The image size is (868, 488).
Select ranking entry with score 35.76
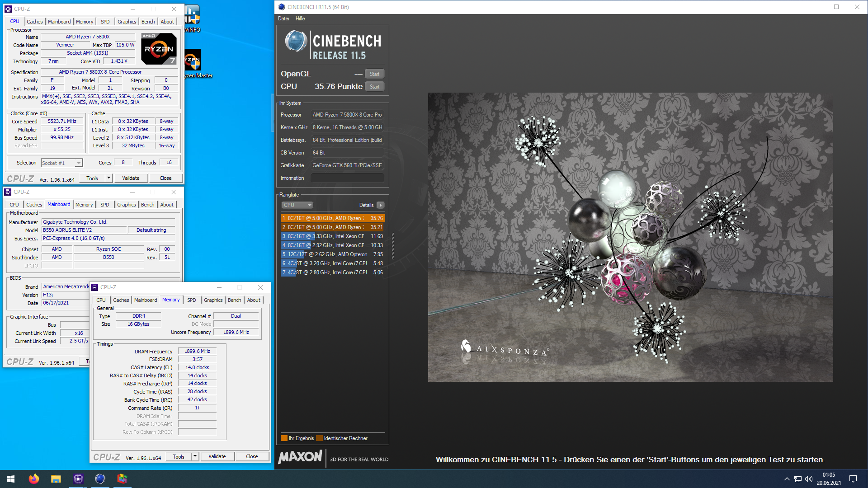click(x=333, y=218)
